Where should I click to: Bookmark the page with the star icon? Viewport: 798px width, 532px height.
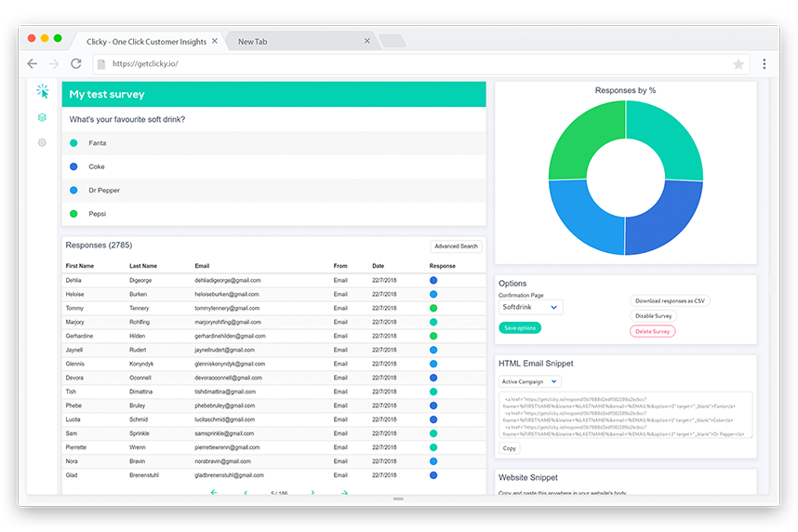[x=738, y=64]
